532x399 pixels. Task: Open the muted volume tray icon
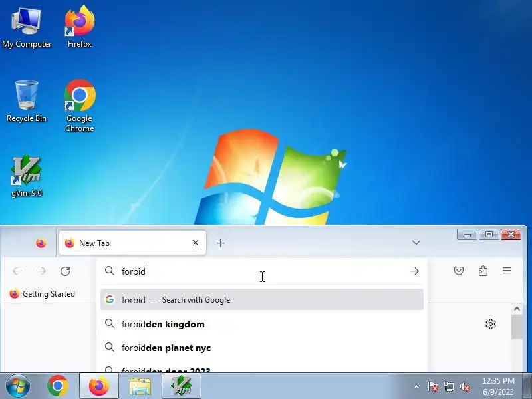click(464, 386)
